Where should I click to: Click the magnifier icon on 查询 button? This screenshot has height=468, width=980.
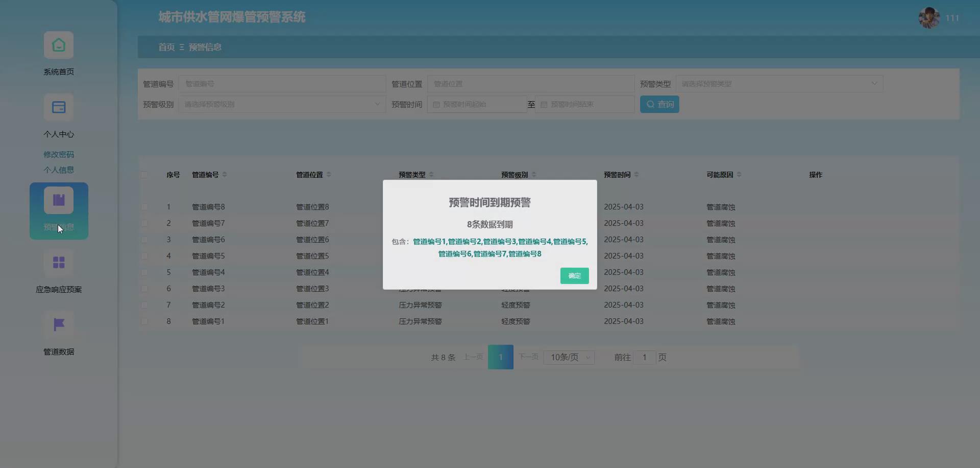point(650,104)
